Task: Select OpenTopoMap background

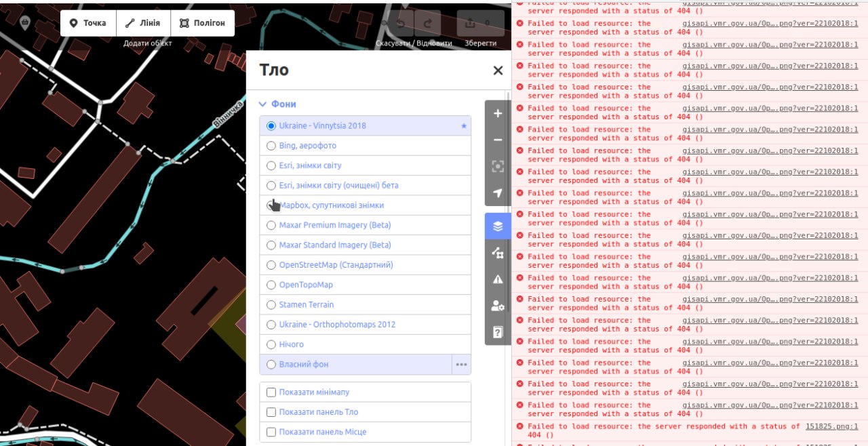Action: click(365, 285)
